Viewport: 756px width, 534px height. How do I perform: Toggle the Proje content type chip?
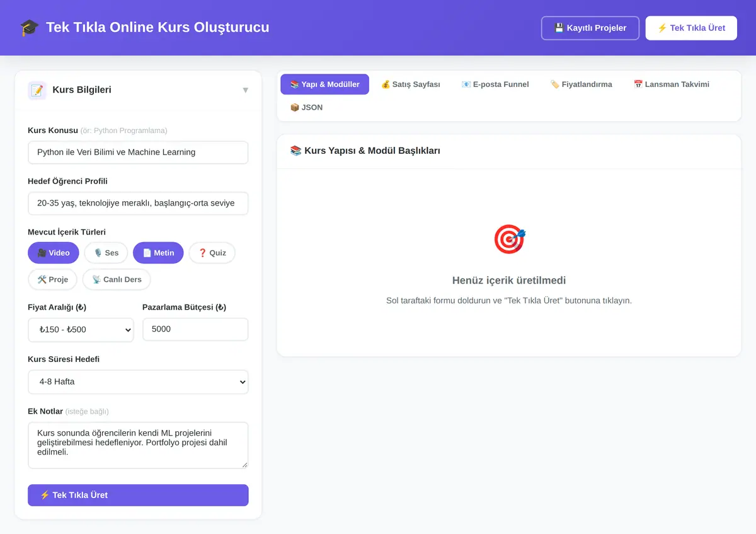point(52,279)
